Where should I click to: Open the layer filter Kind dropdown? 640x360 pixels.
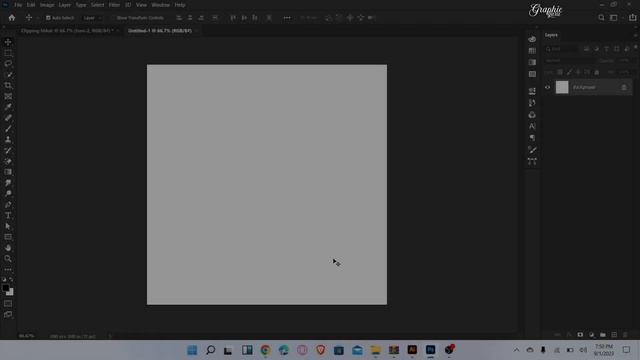click(x=562, y=49)
